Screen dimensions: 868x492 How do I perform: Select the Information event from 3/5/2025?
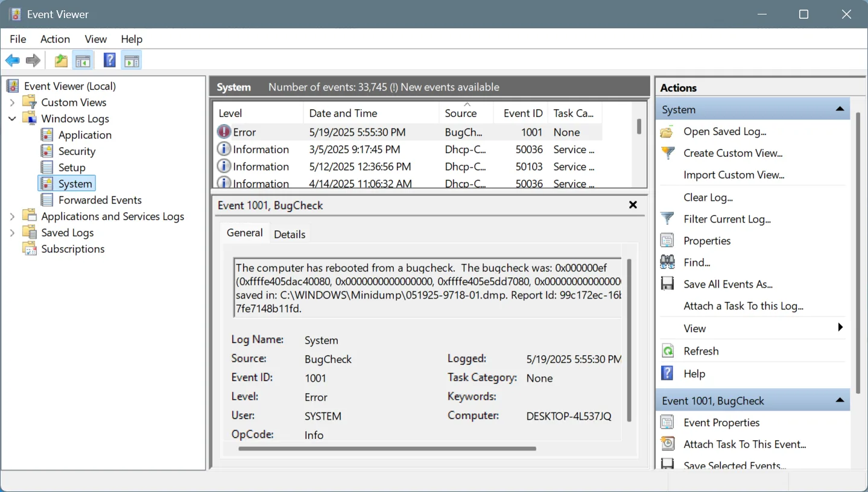coord(408,149)
